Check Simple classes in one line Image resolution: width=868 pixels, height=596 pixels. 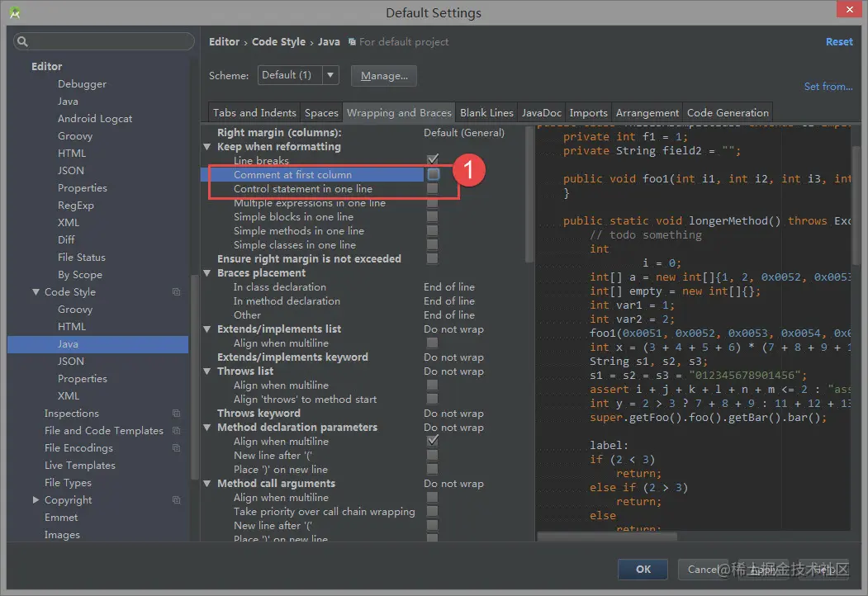433,244
